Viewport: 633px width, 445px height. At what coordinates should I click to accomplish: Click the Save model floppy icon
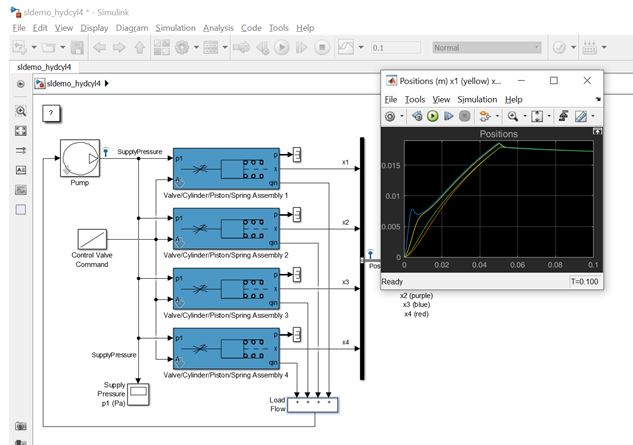(77, 48)
